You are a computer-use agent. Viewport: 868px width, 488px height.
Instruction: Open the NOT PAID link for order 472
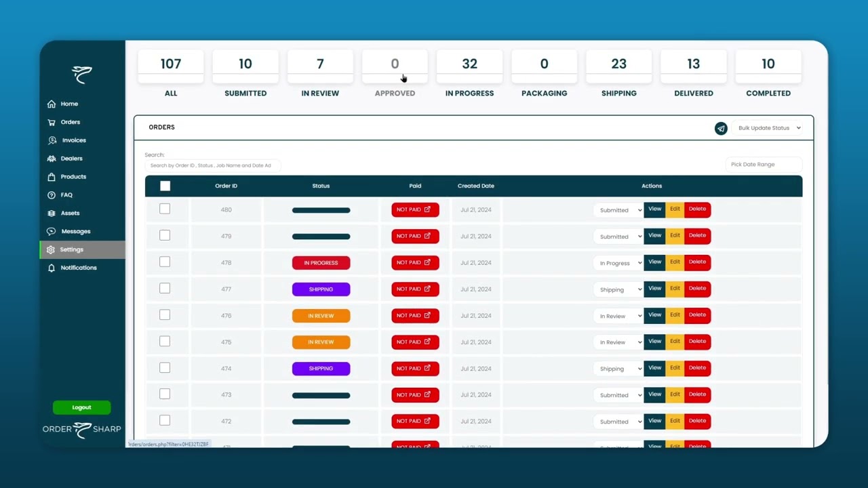tap(415, 421)
